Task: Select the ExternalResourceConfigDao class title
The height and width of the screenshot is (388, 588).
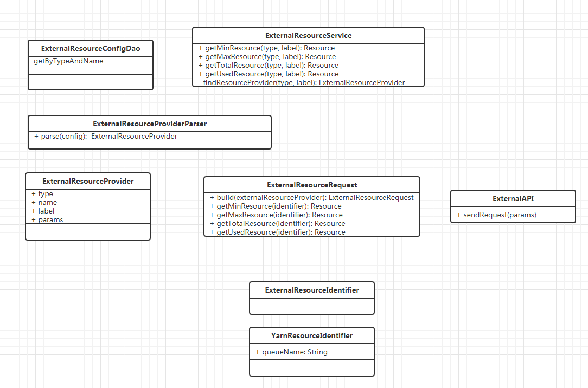Action: pyautogui.click(x=91, y=49)
